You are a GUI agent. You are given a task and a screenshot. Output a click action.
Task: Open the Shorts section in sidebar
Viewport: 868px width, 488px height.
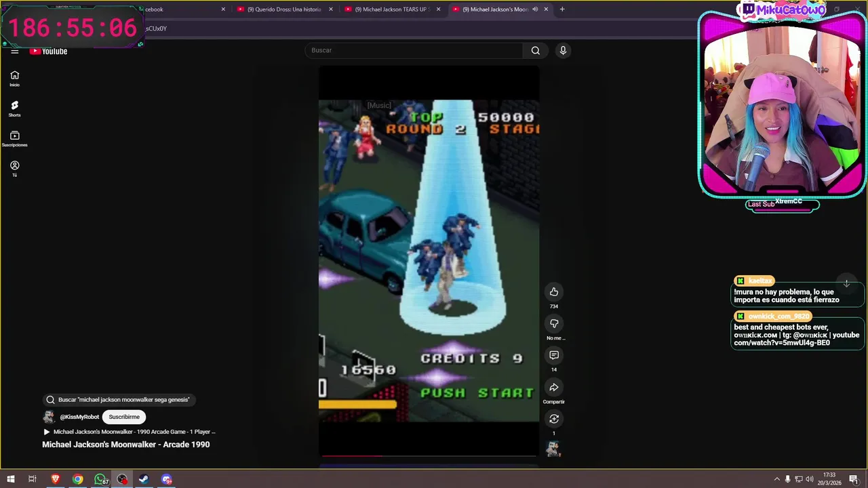coord(14,108)
